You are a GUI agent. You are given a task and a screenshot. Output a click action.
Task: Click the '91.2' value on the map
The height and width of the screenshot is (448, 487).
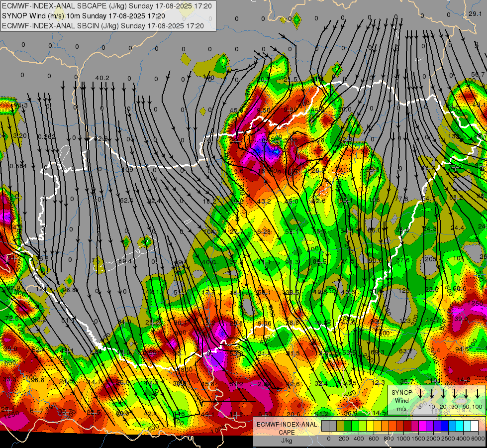click(322, 414)
